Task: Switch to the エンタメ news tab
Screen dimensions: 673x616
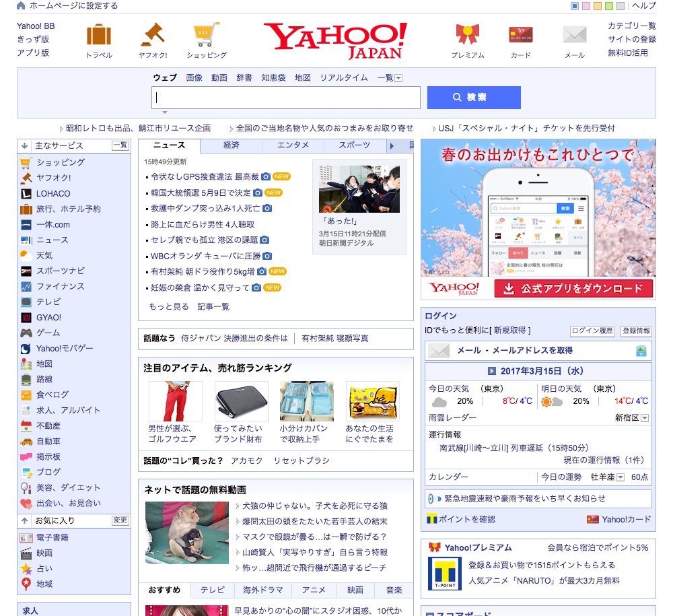Action: pos(293,145)
